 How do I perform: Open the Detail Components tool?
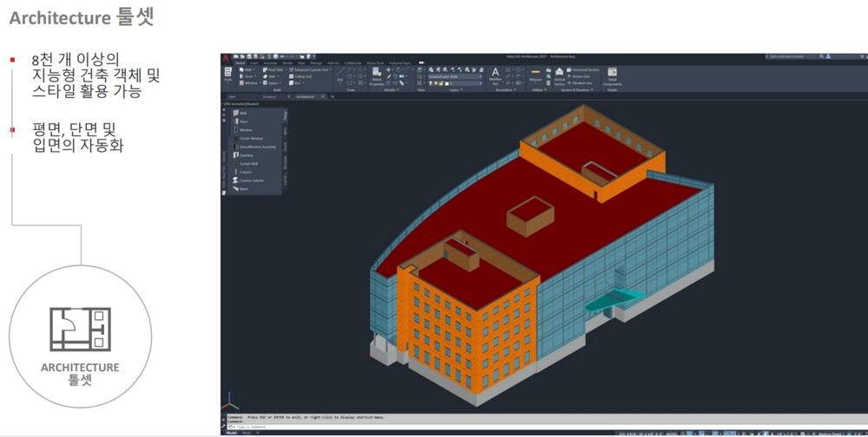[x=612, y=75]
